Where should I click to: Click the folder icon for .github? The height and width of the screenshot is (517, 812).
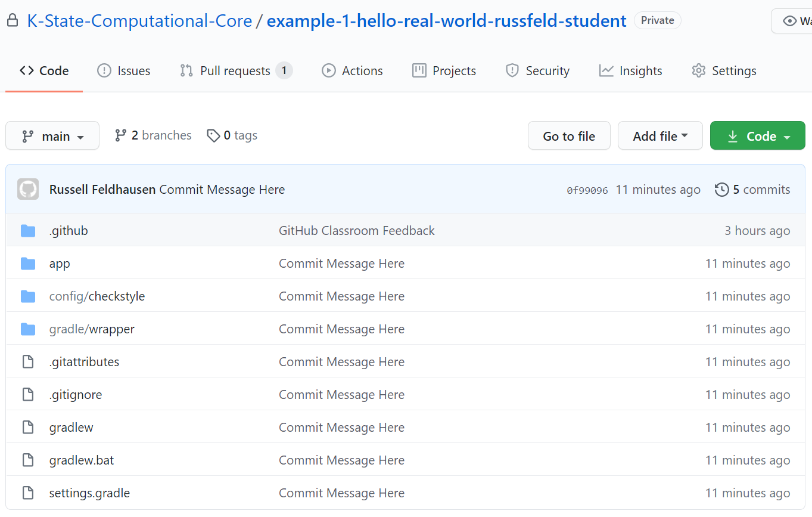[28, 231]
